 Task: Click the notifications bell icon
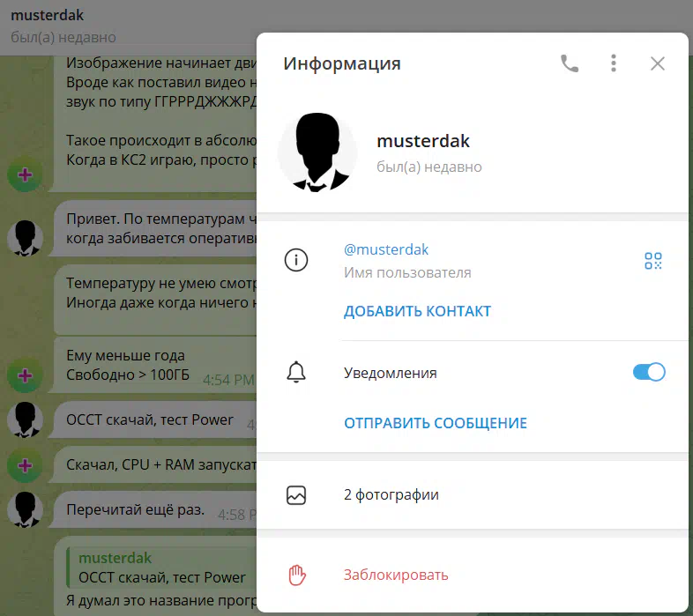tap(296, 373)
